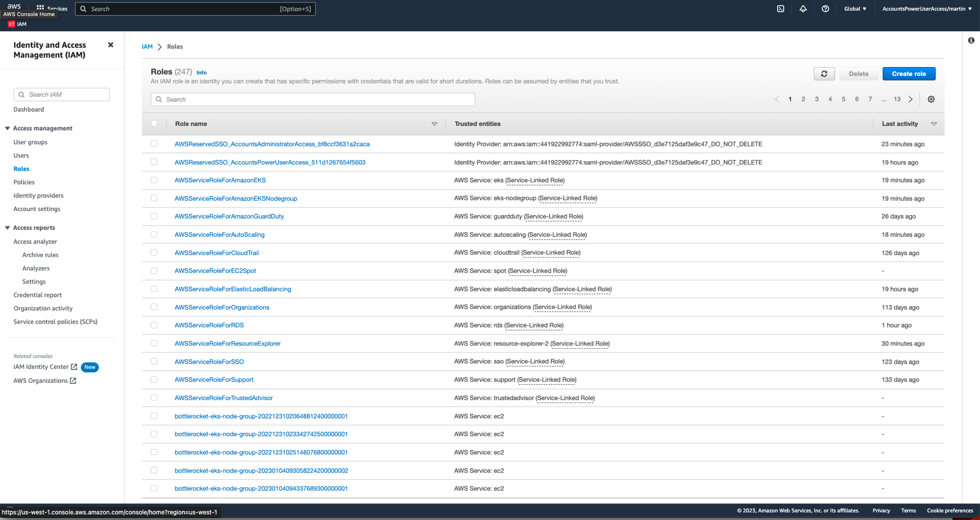This screenshot has height=520, width=980.
Task: Open the help question mark icon
Action: pos(825,8)
